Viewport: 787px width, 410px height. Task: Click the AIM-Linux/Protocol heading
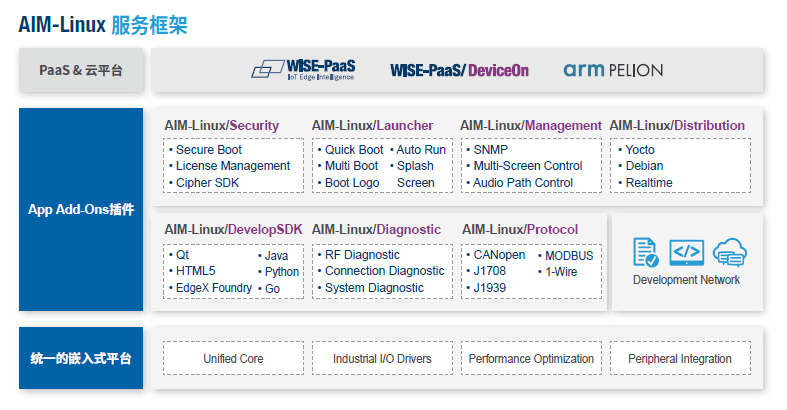click(x=520, y=229)
